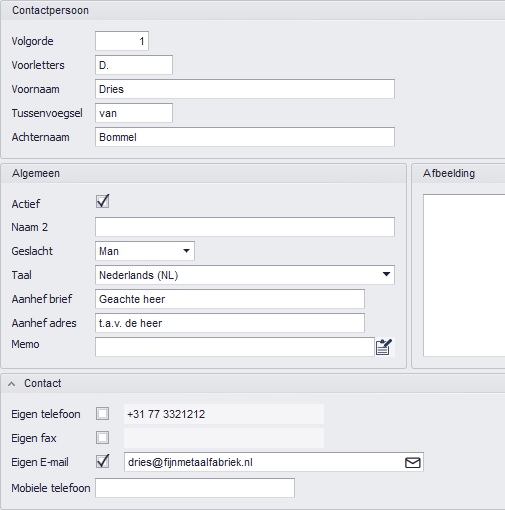This screenshot has height=510, width=505.
Task: Focus the Volgorde number field
Action: click(x=122, y=41)
